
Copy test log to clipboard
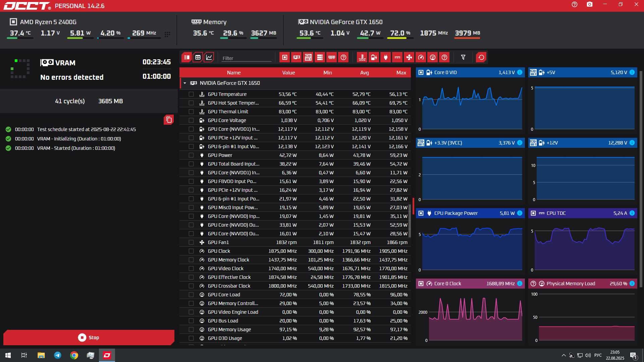[x=169, y=120]
